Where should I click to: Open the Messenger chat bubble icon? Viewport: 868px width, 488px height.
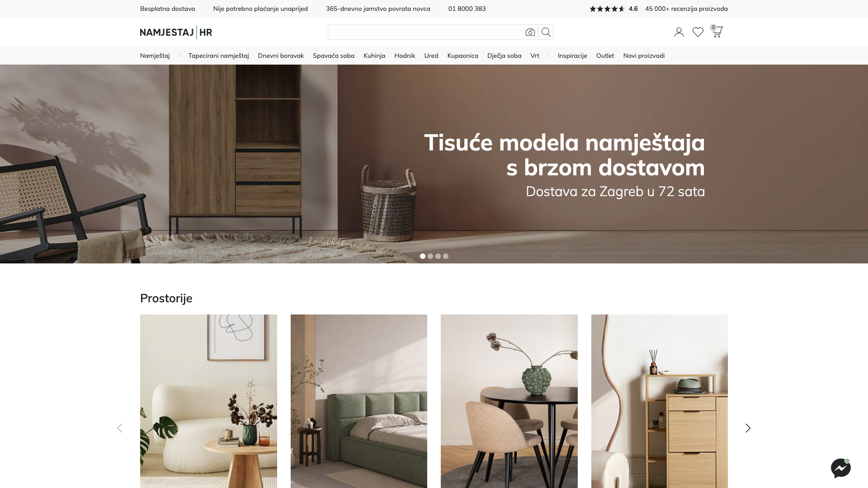(x=841, y=468)
